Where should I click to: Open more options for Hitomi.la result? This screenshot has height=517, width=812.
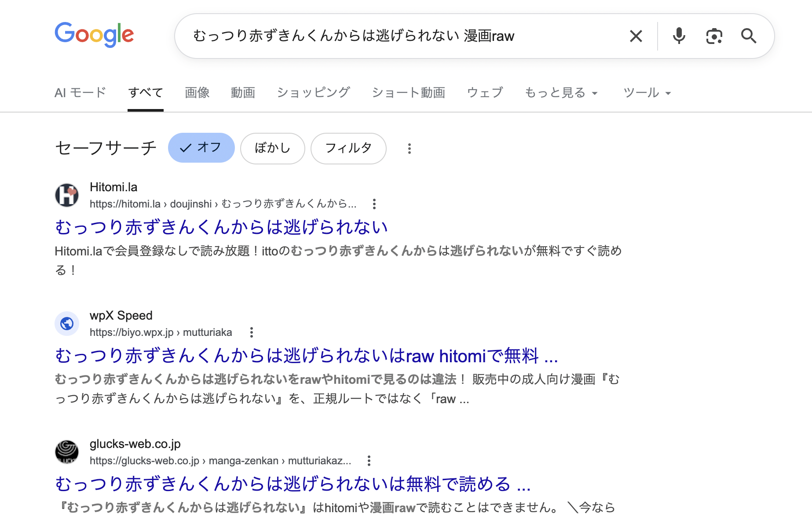pyautogui.click(x=374, y=204)
